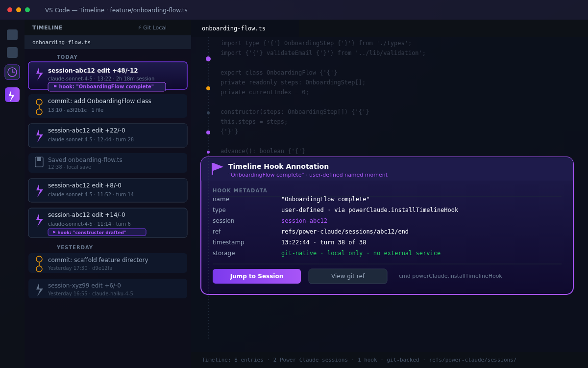Click status bar Timeline 8 entries summary
This screenshot has width=588, height=368.
point(359,360)
